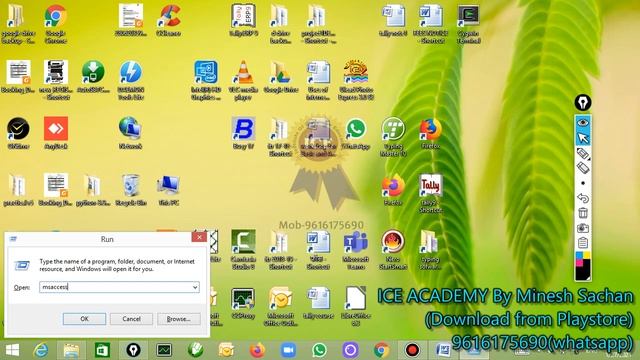Toggle ink visibility with the eye icon
The height and width of the screenshot is (360, 640).
tap(583, 122)
